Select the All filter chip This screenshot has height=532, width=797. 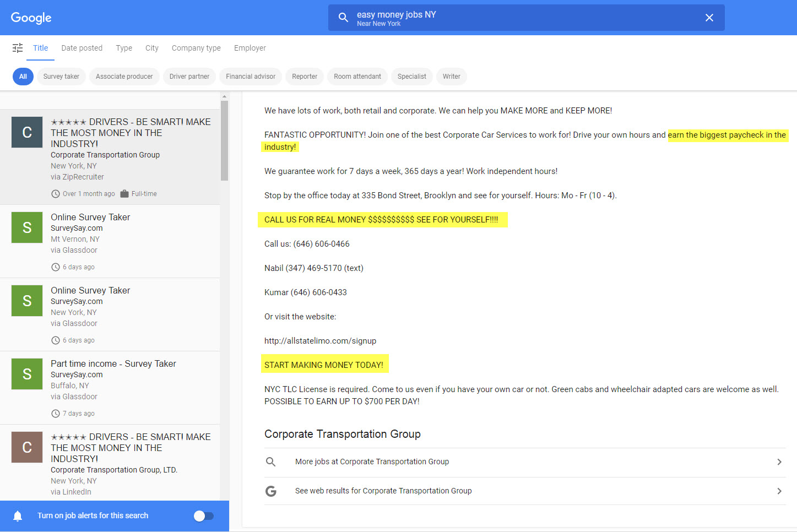pos(23,77)
